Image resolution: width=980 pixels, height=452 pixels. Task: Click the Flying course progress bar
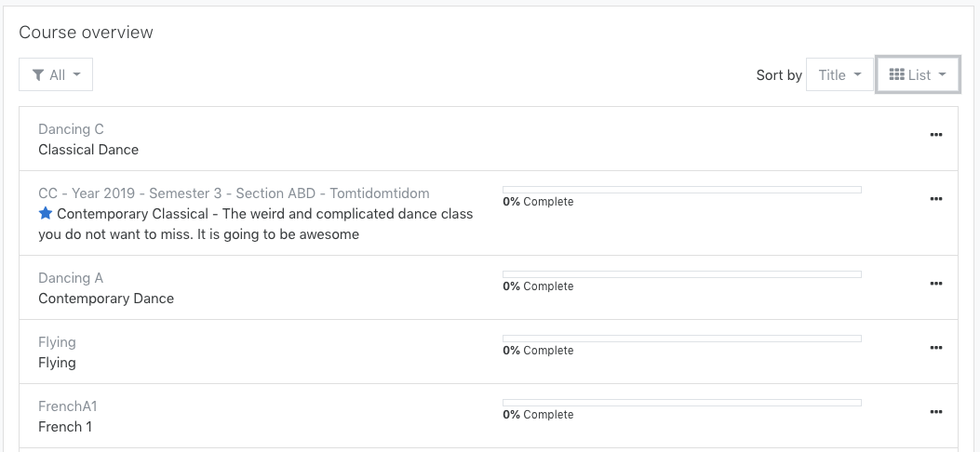pos(682,339)
